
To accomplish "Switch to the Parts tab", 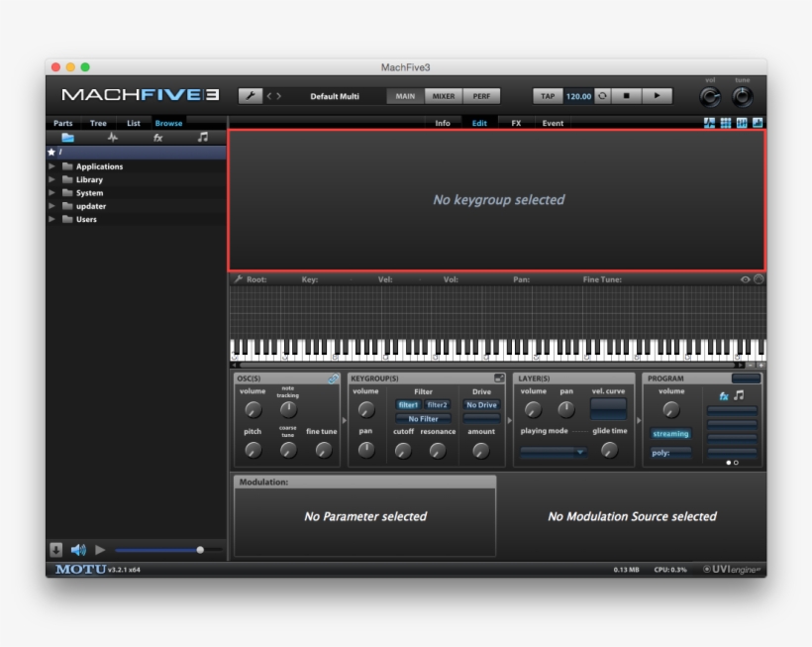I will coord(62,123).
